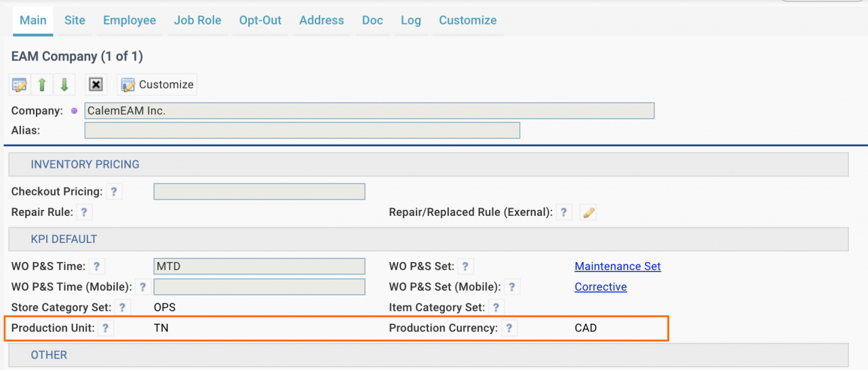Screen dimensions: 868x370
Task: Open help for Item Category Set
Action: 497,308
